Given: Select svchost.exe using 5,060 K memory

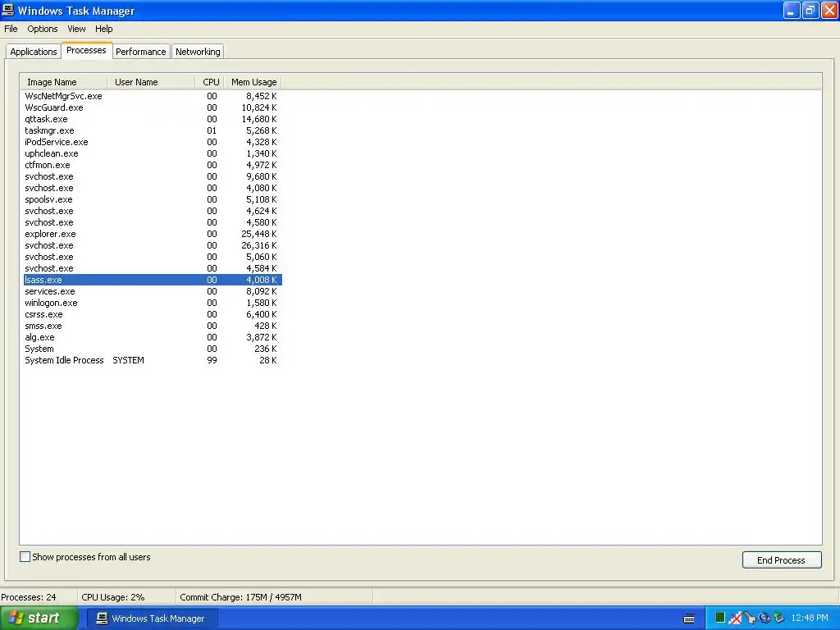Looking at the screenshot, I should click(152, 257).
